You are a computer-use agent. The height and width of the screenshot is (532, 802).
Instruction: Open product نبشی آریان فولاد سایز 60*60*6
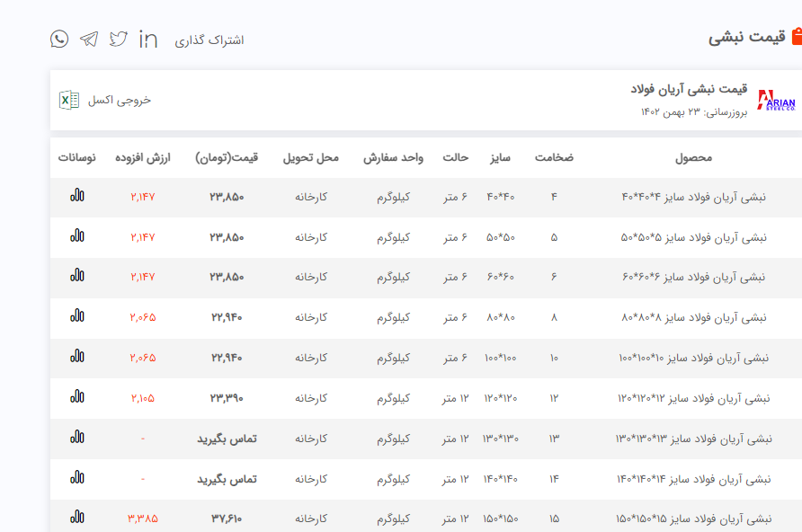click(x=694, y=277)
